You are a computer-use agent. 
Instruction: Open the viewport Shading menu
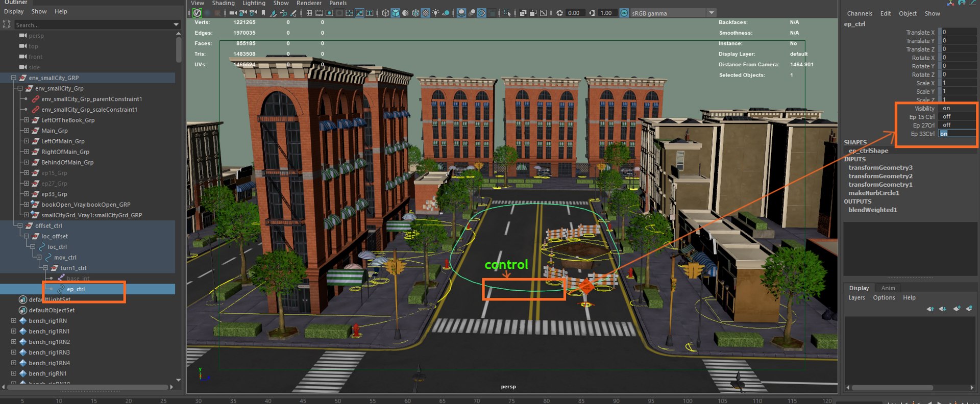click(x=224, y=3)
